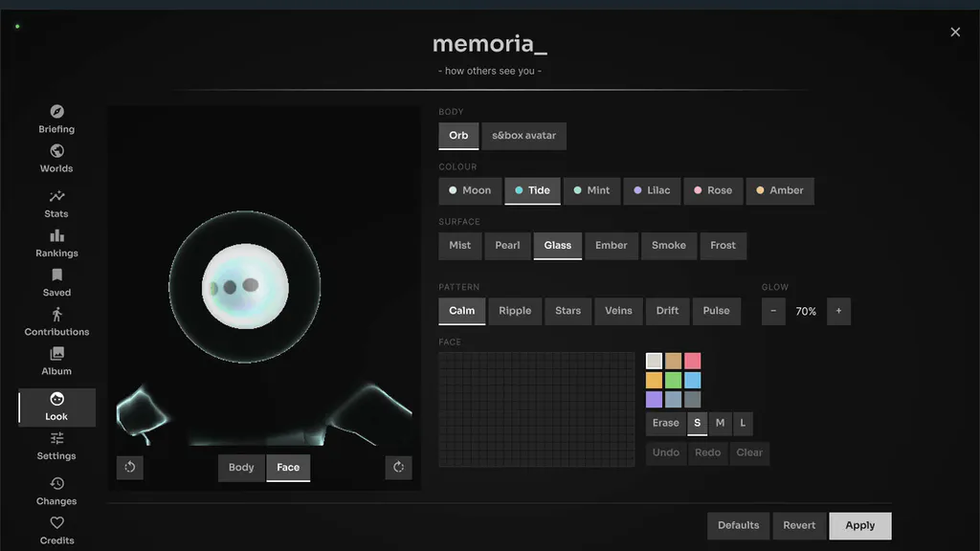Click the Apply button
The height and width of the screenshot is (551, 980).
coord(860,525)
